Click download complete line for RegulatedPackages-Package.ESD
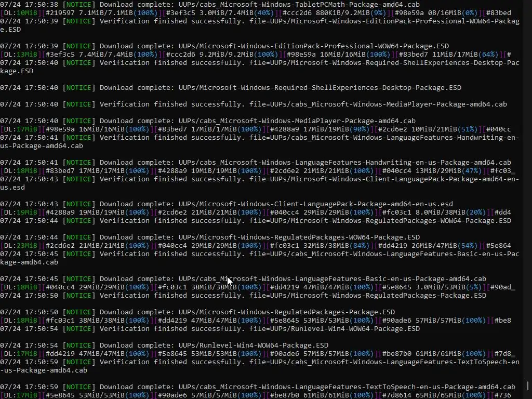532x399 pixels. point(197,312)
